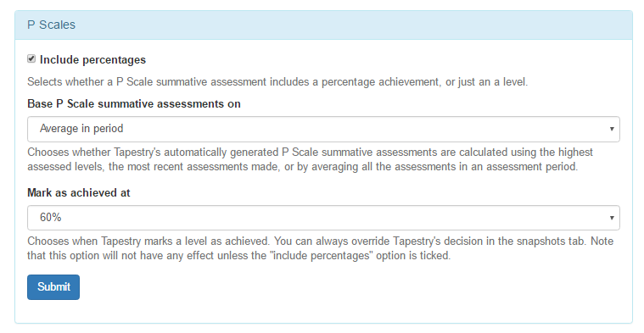Open the Base P Scale summative assessments dropdown
The width and height of the screenshot is (644, 333).
323,129
